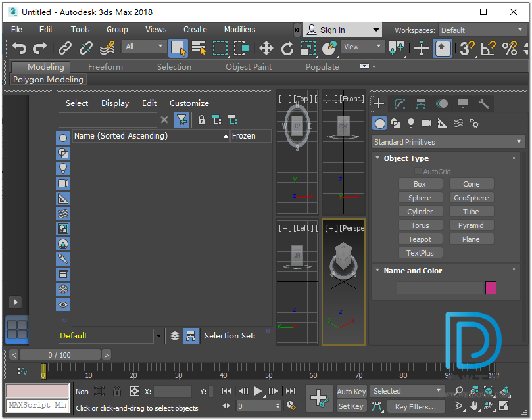The height and width of the screenshot is (420, 532).
Task: Click the pink MAXScript listener swatch
Action: click(37, 391)
